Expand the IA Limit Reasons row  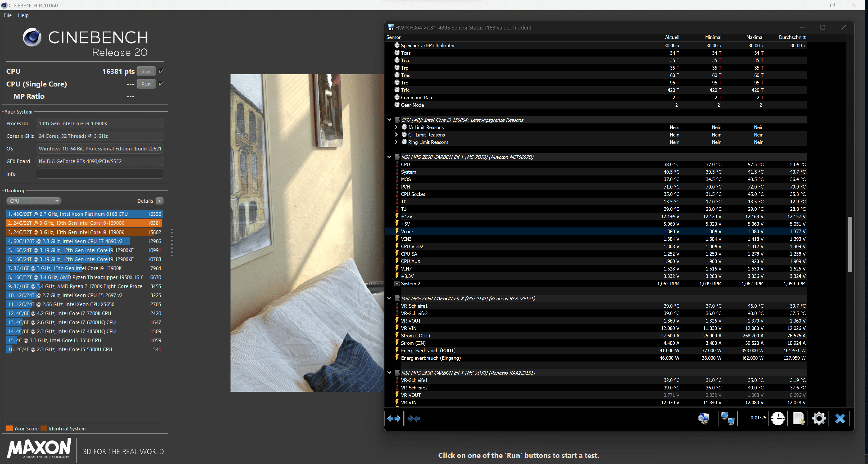coord(396,127)
